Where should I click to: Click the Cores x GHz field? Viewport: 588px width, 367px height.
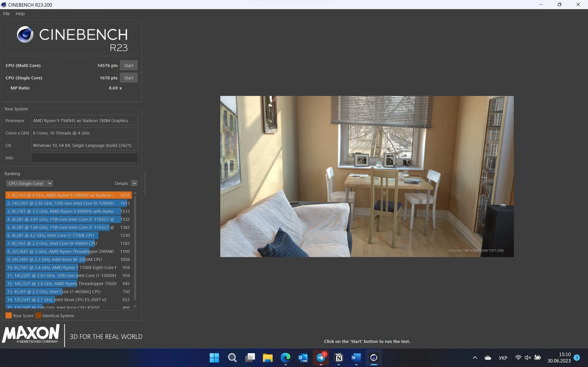pos(85,133)
